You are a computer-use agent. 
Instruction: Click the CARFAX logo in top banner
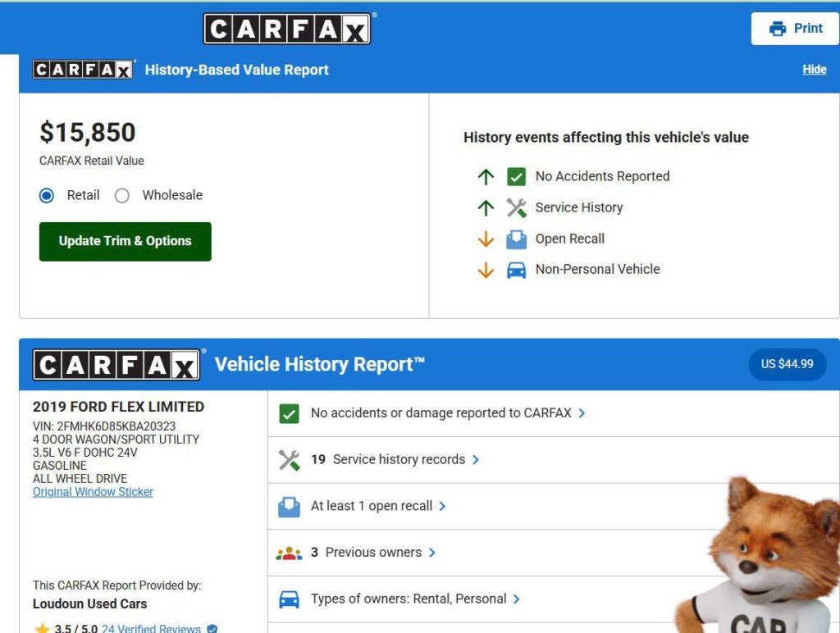(x=287, y=29)
